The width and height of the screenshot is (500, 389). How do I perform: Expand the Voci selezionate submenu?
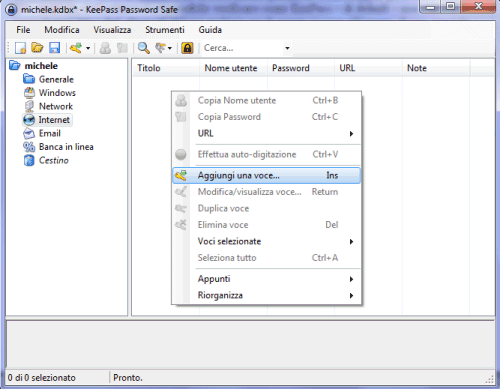click(267, 241)
